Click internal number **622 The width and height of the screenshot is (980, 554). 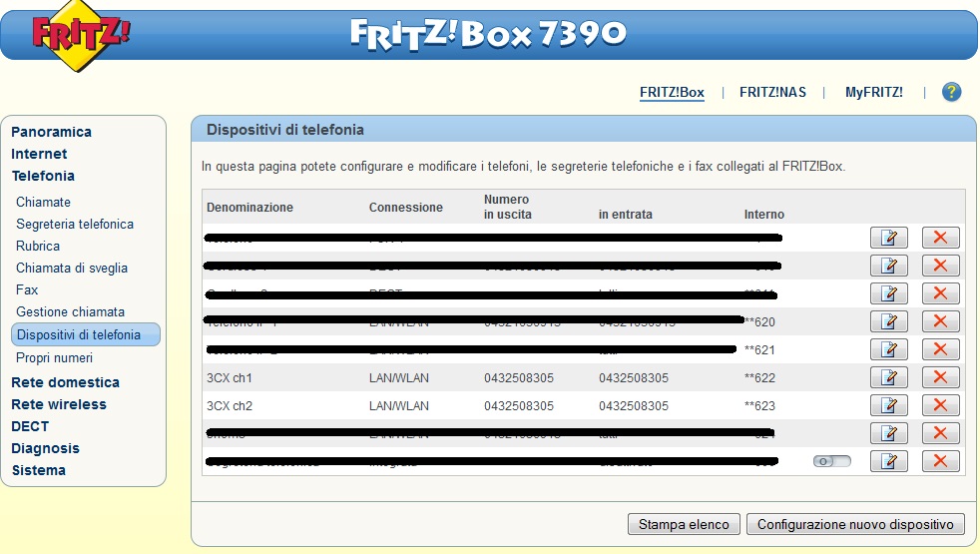pyautogui.click(x=759, y=377)
